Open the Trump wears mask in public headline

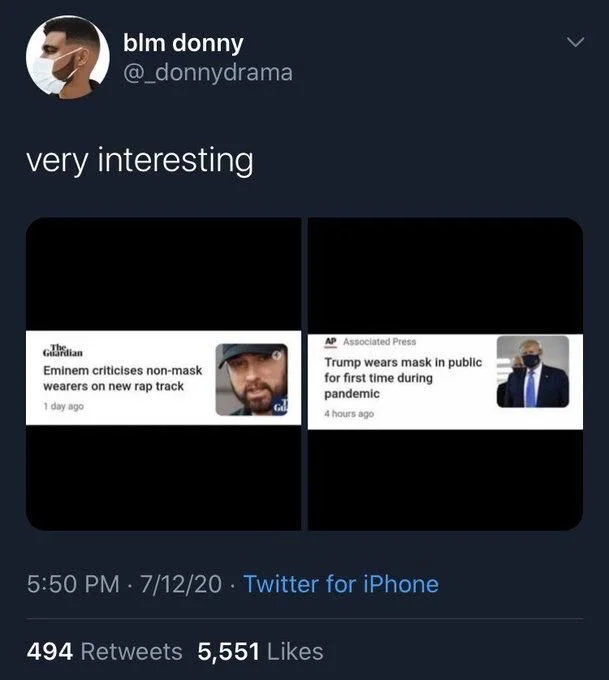[x=402, y=378]
